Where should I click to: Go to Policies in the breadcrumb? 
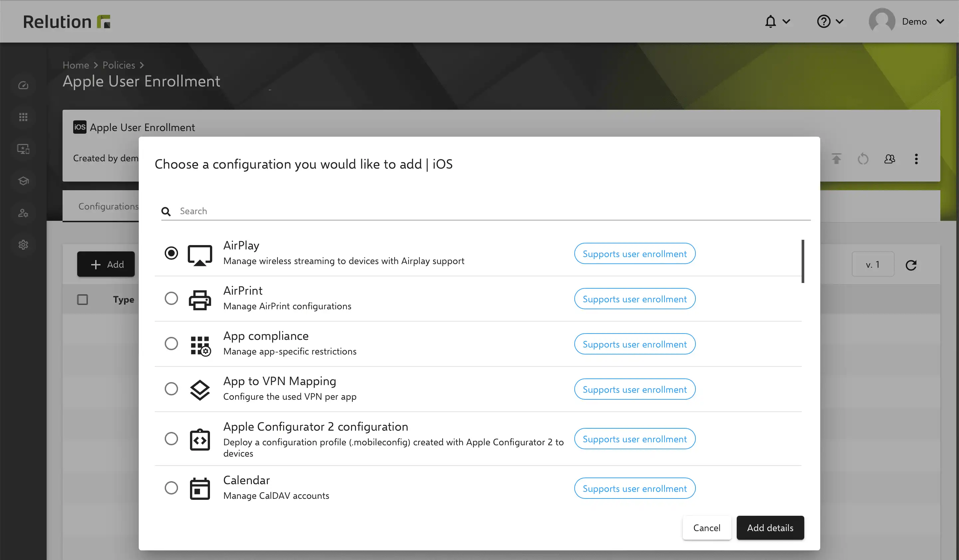119,65
